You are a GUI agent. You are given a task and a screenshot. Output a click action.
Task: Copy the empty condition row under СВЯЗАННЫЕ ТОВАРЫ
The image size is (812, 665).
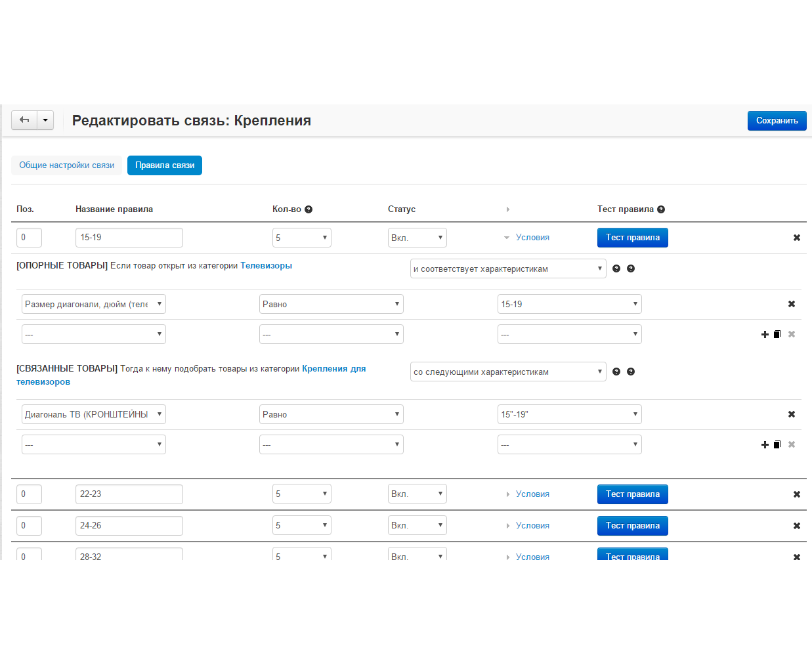point(777,444)
